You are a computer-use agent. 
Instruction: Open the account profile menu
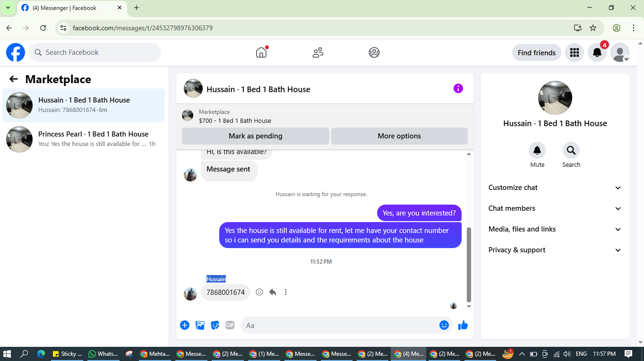[x=620, y=52]
